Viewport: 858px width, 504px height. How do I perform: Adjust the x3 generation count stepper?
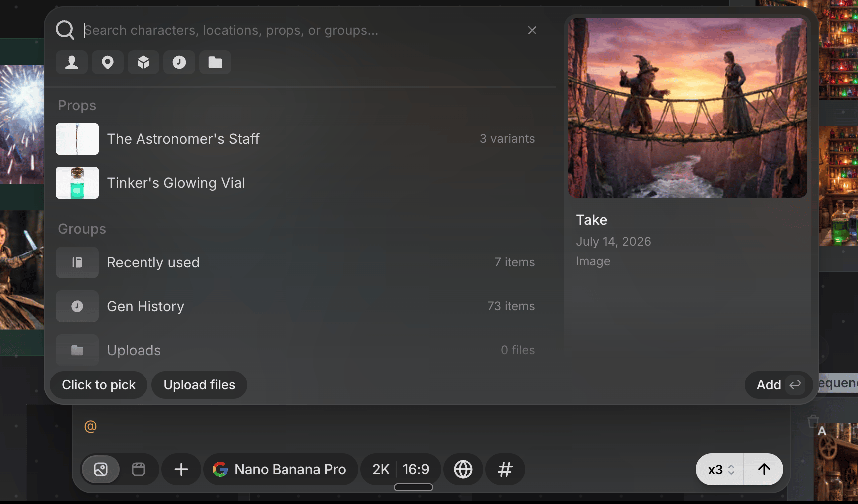click(x=720, y=469)
